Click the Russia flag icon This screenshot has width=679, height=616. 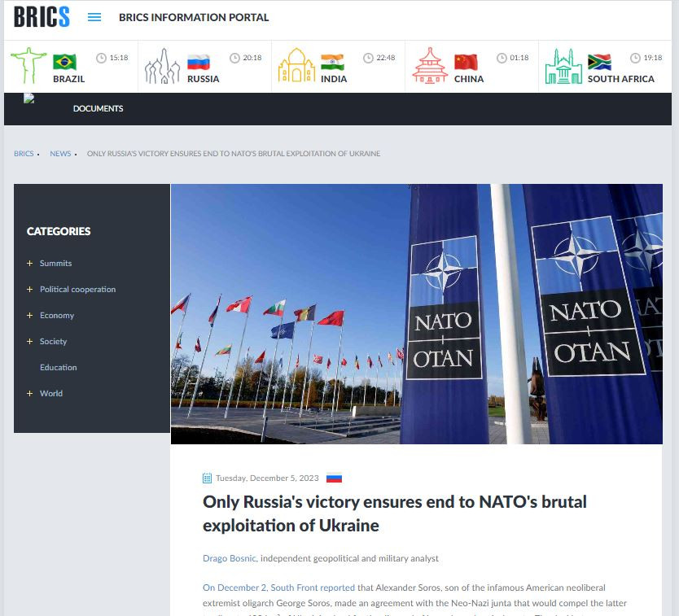(x=198, y=62)
